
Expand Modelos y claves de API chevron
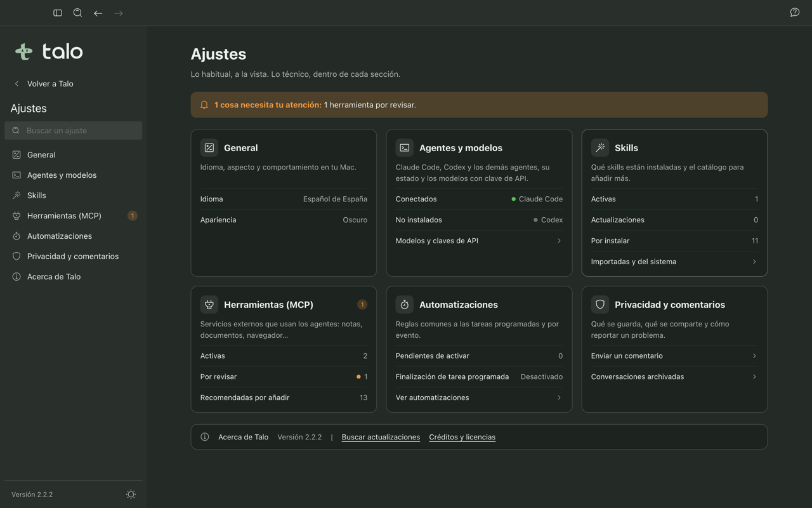[x=559, y=241]
